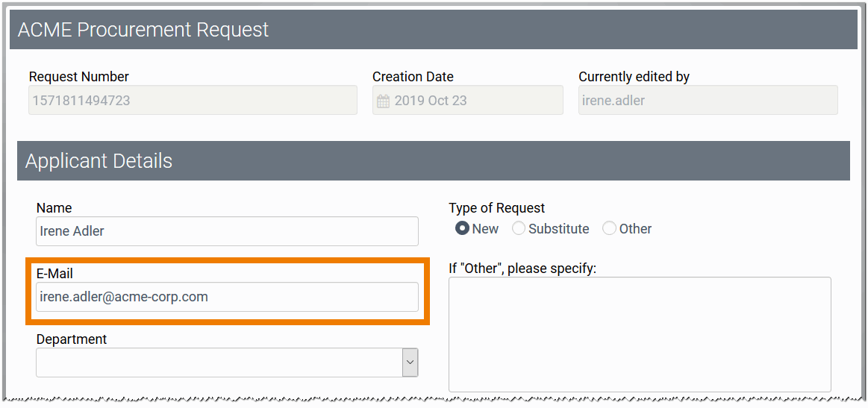Click the Applicant Details section header

point(99,161)
